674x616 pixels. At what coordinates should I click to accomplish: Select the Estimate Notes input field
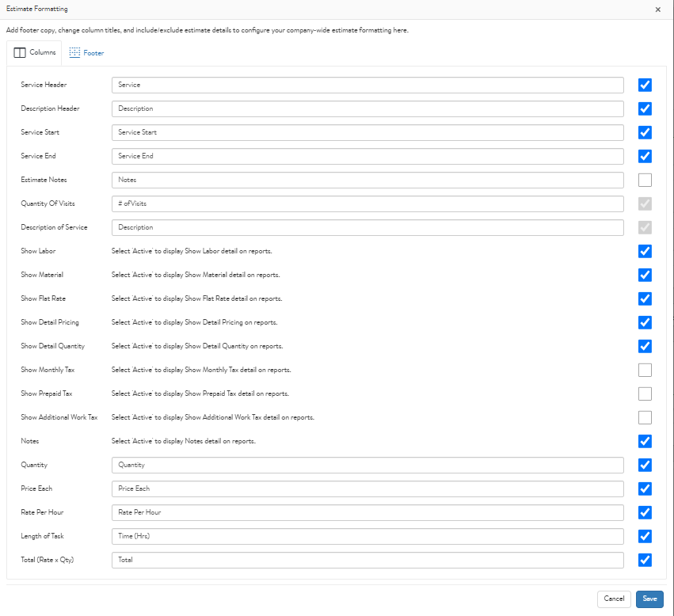[367, 180]
